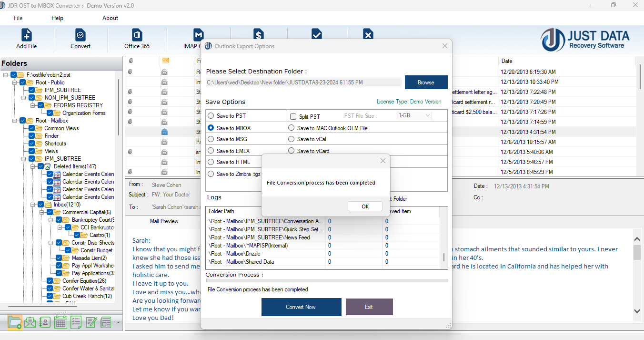Collapse the Inbox(1210) tree node

[33, 205]
